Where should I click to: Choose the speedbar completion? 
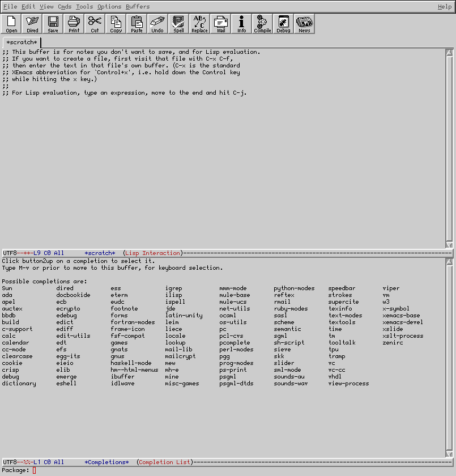(x=342, y=288)
